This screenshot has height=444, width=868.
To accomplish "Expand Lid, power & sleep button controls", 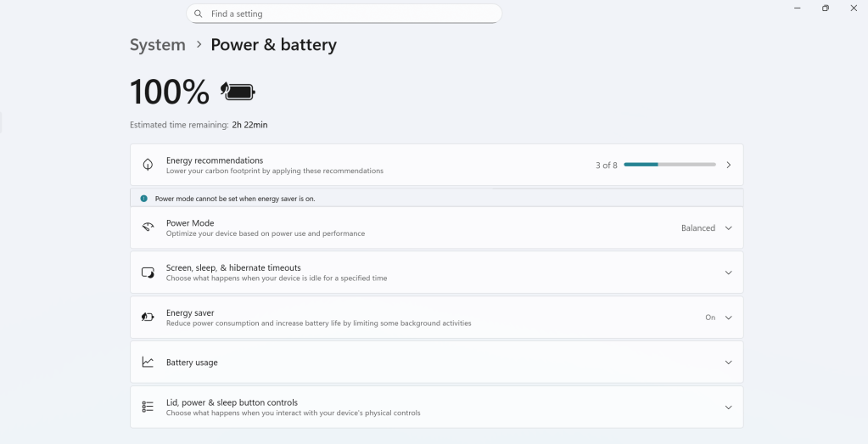I will pos(729,407).
